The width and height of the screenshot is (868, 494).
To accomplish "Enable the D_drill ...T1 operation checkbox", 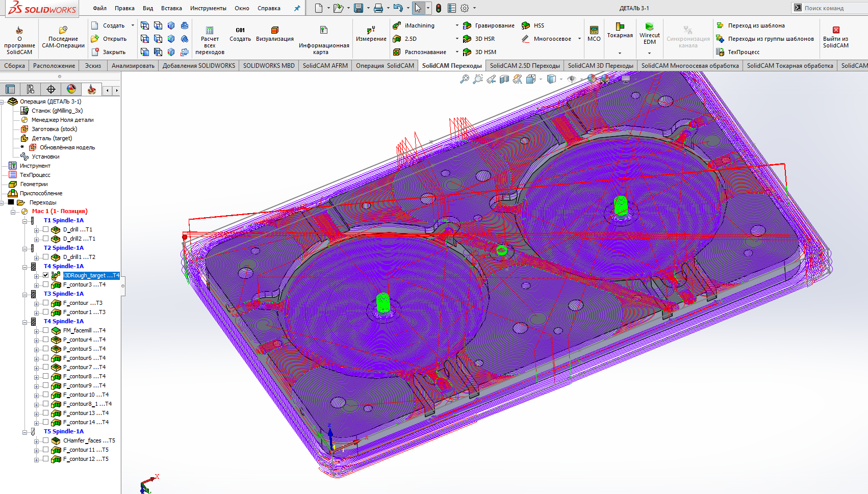I will [46, 229].
